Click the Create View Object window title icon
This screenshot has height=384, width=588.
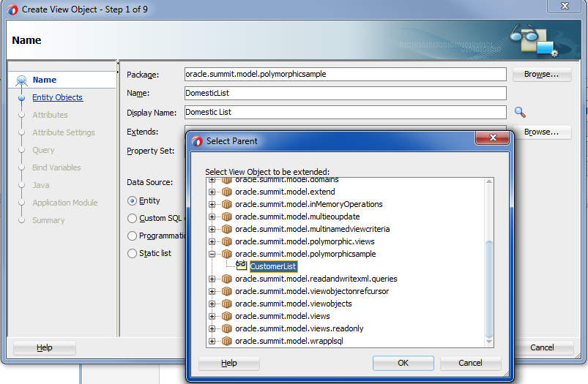(x=12, y=10)
